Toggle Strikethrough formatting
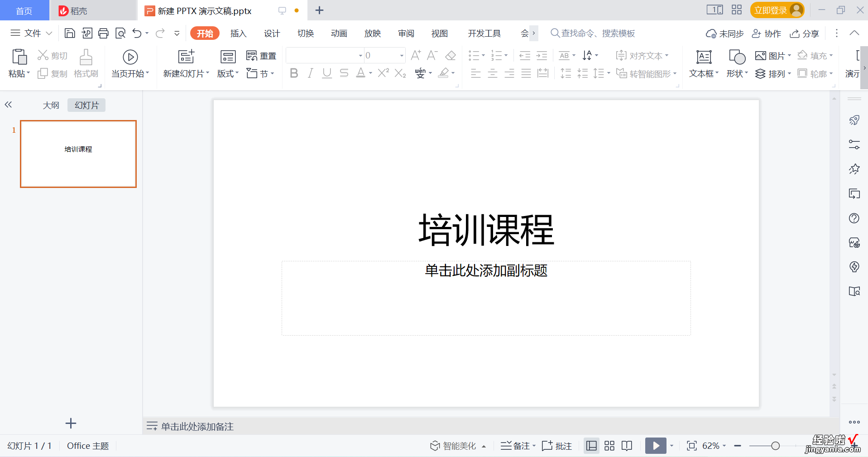 [344, 73]
